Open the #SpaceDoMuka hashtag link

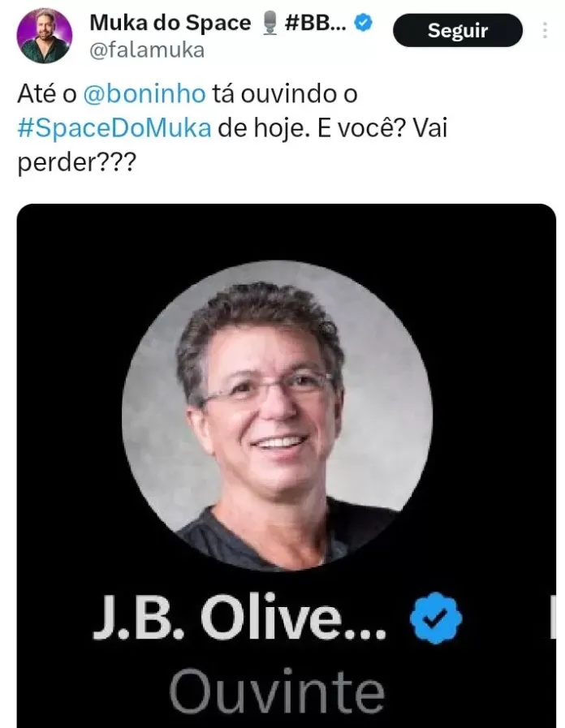tap(114, 128)
